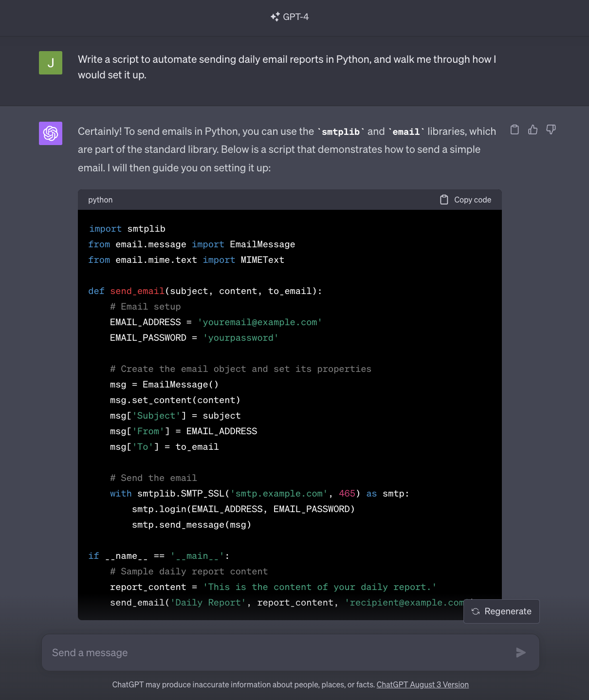Click the user prompt text about daily email reports
Screen dimensions: 589x700
(287, 67)
